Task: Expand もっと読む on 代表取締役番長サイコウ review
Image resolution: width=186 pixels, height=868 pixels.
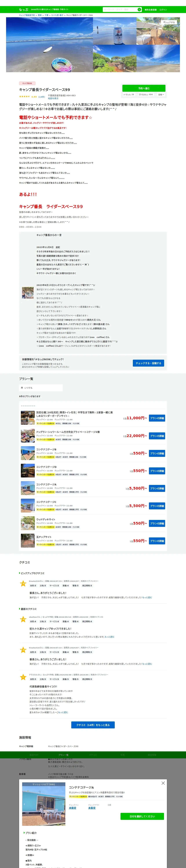Action: [x=63, y=712]
